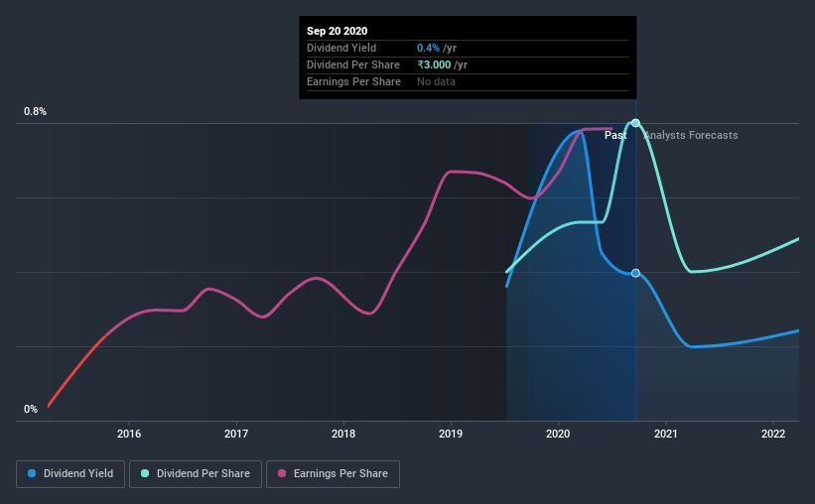The image size is (815, 504).
Task: Click the 2022 x-axis label
Action: (x=773, y=434)
